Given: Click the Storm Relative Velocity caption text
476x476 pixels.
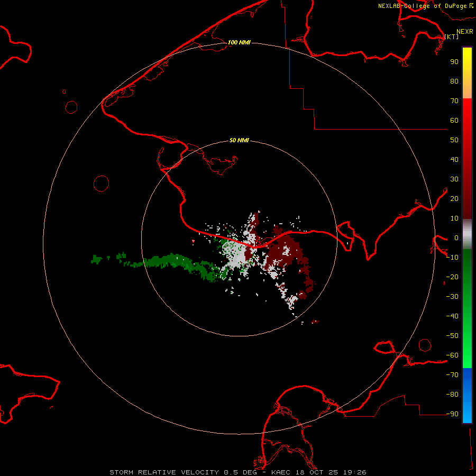Looking at the screenshot, I should [238, 472].
